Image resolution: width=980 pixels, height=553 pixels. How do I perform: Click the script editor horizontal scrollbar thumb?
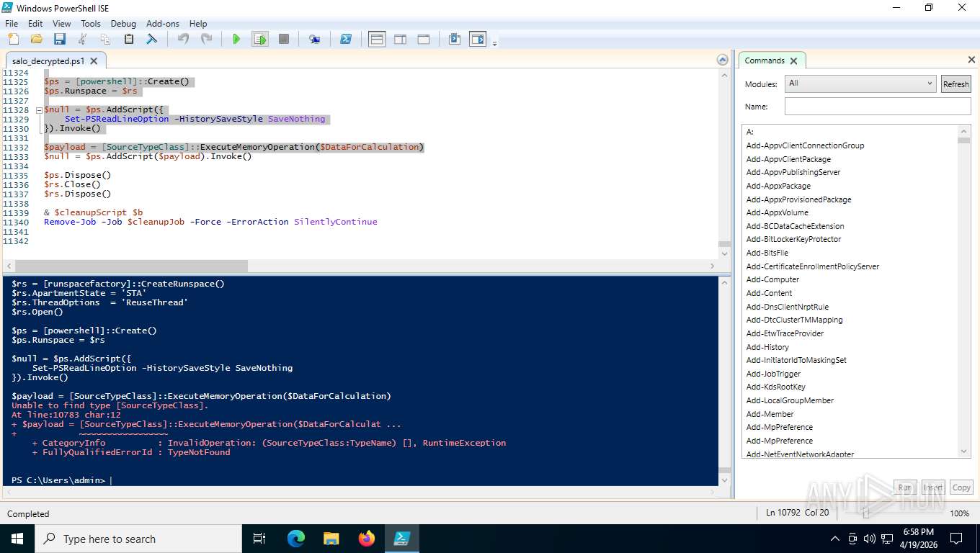point(130,266)
